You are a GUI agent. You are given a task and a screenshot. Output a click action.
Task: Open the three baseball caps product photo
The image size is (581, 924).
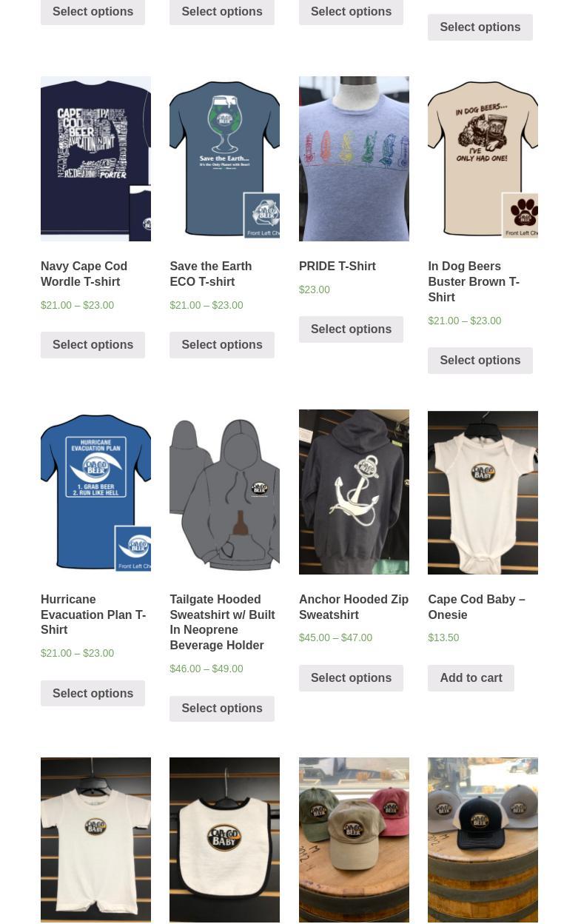click(354, 840)
